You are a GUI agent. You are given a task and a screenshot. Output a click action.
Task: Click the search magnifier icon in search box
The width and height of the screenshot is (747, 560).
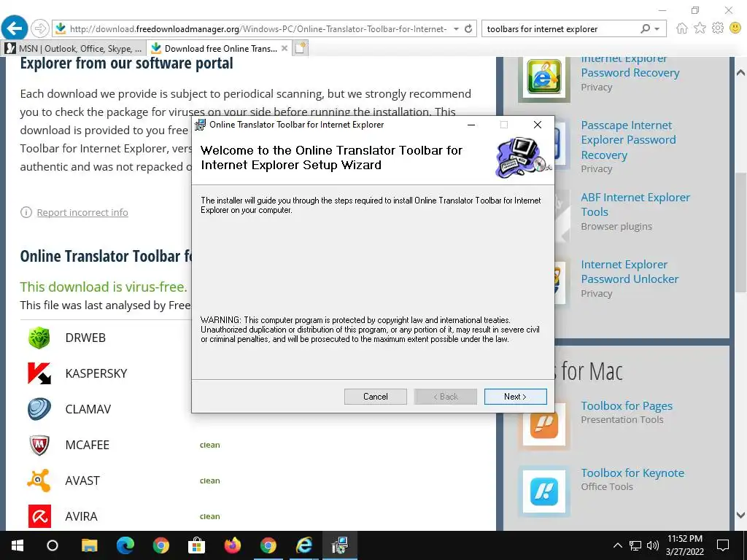645,28
